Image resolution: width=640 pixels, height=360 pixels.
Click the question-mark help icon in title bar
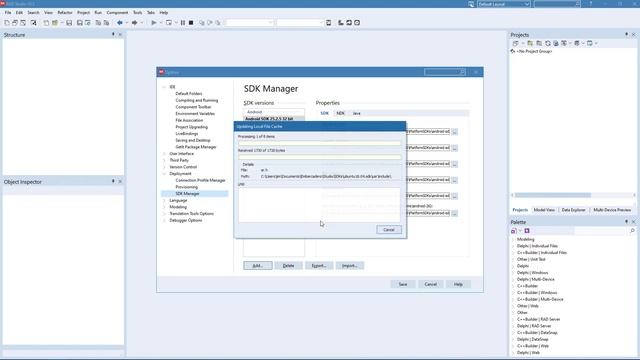pyautogui.click(x=591, y=4)
